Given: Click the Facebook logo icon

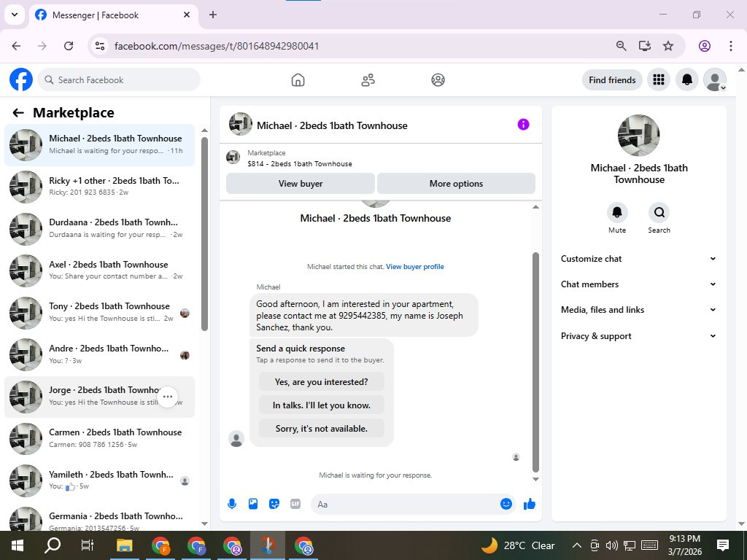Looking at the screenshot, I should click(21, 79).
